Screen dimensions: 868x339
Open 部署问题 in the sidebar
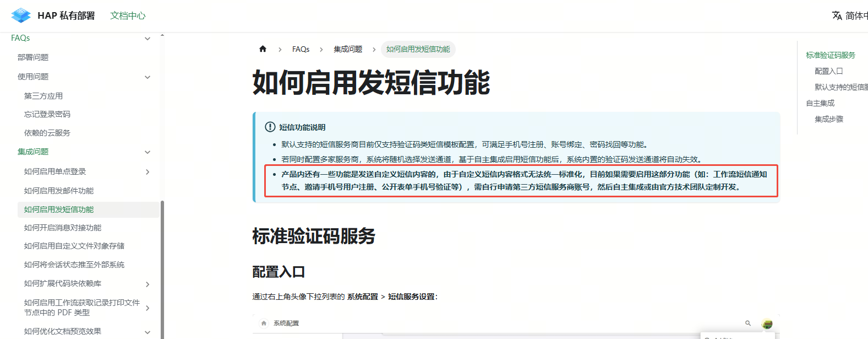(x=33, y=57)
